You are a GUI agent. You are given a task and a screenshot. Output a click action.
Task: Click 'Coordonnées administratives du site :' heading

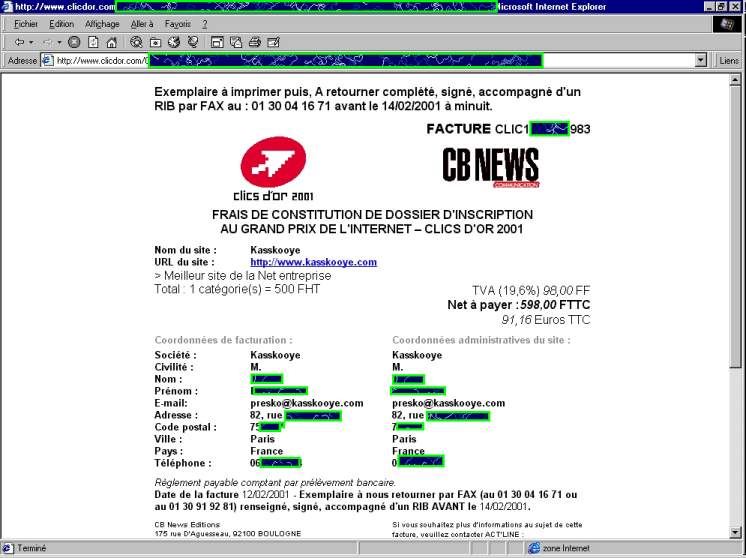click(481, 340)
